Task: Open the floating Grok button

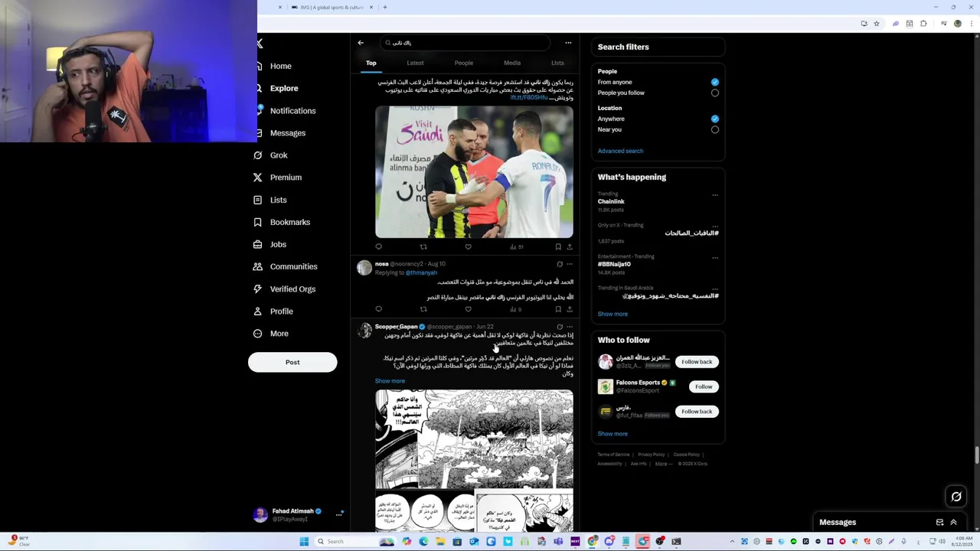Action: [x=956, y=497]
